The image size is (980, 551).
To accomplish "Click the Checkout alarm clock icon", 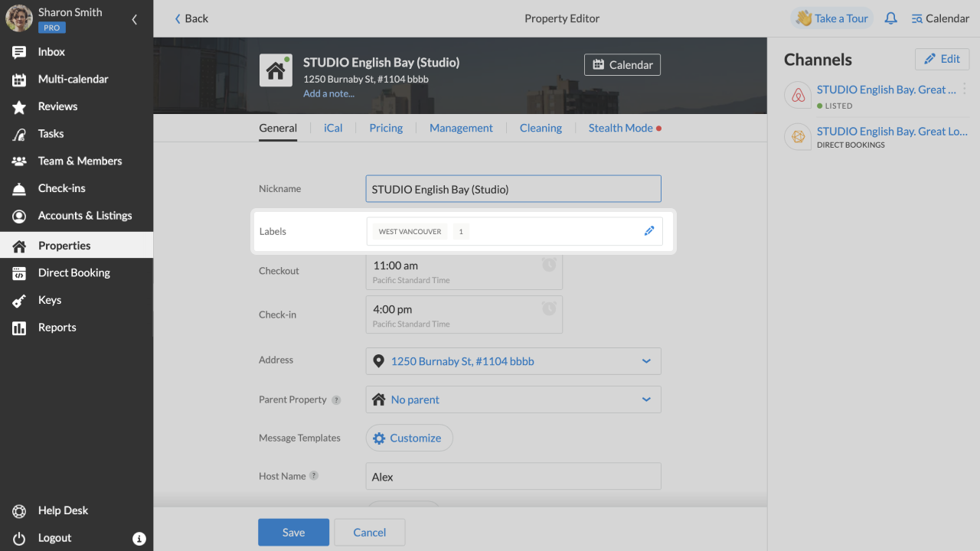I will (x=549, y=265).
